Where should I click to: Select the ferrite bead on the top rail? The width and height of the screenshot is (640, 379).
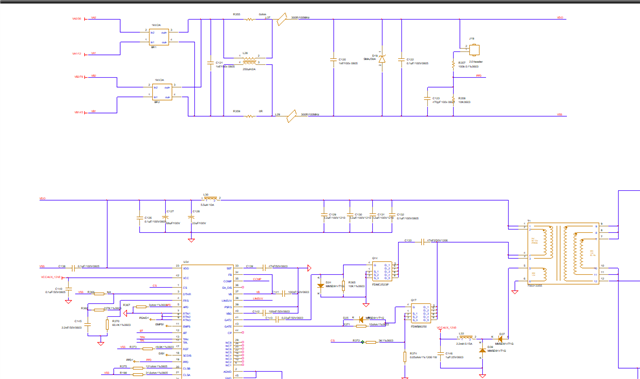282,19
